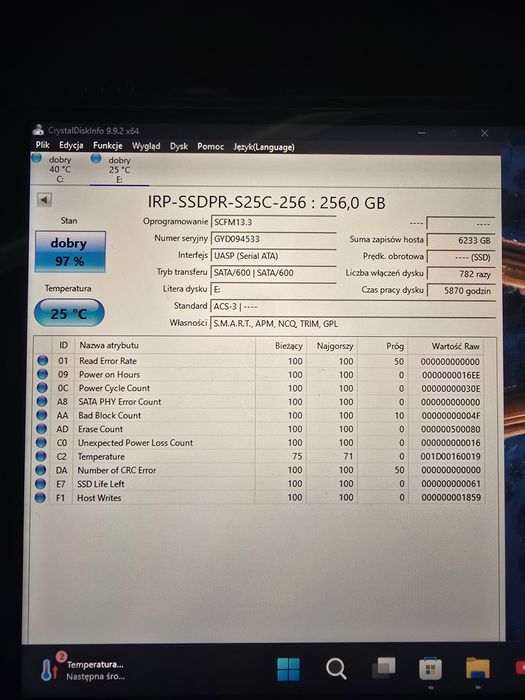
Task: Open the Pomoc menu
Action: [210, 146]
